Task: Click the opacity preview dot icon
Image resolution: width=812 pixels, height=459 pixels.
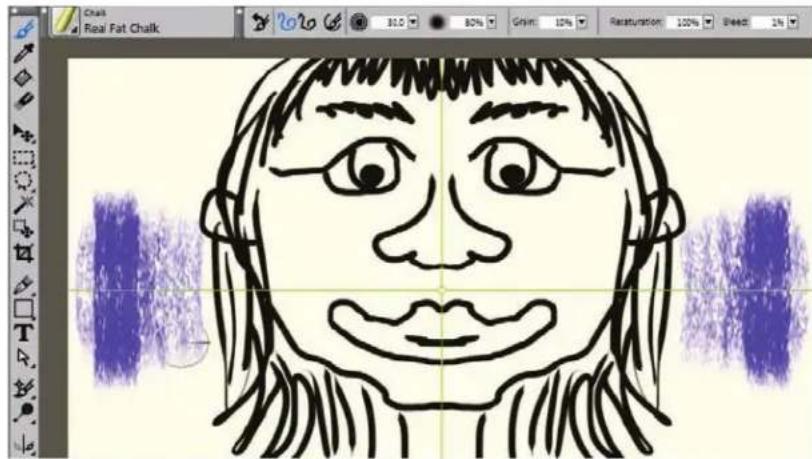Action: coord(438,22)
